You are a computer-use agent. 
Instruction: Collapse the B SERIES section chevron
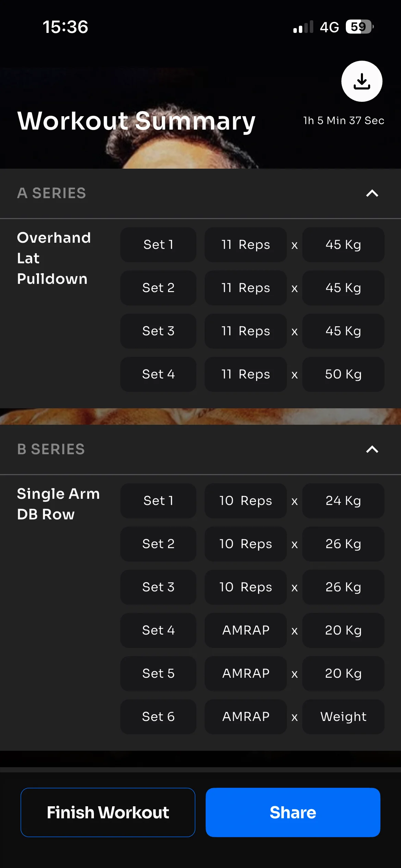pos(372,449)
